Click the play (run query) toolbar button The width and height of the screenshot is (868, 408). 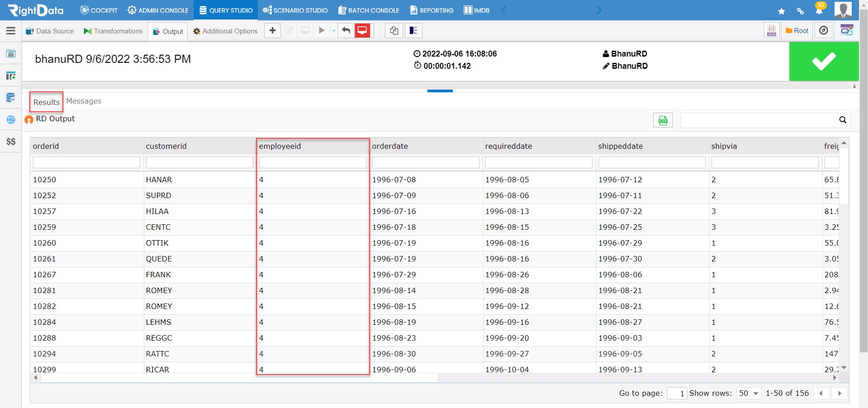[x=322, y=30]
